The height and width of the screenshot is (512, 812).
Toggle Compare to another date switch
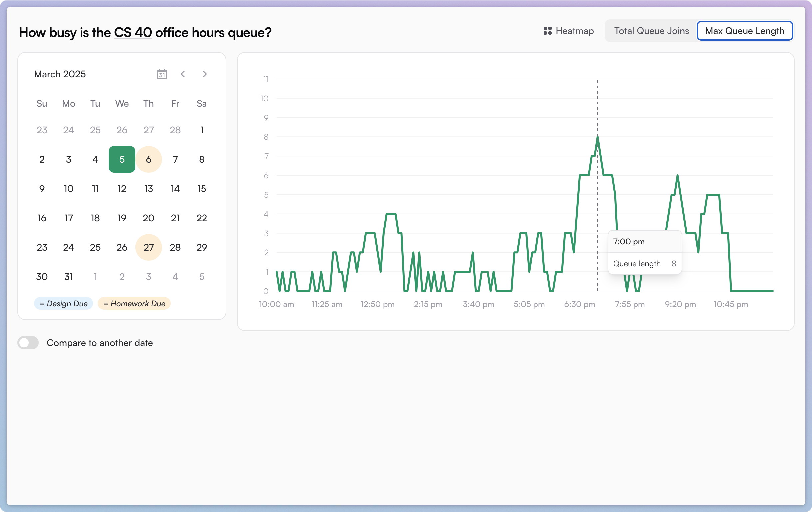tap(28, 343)
